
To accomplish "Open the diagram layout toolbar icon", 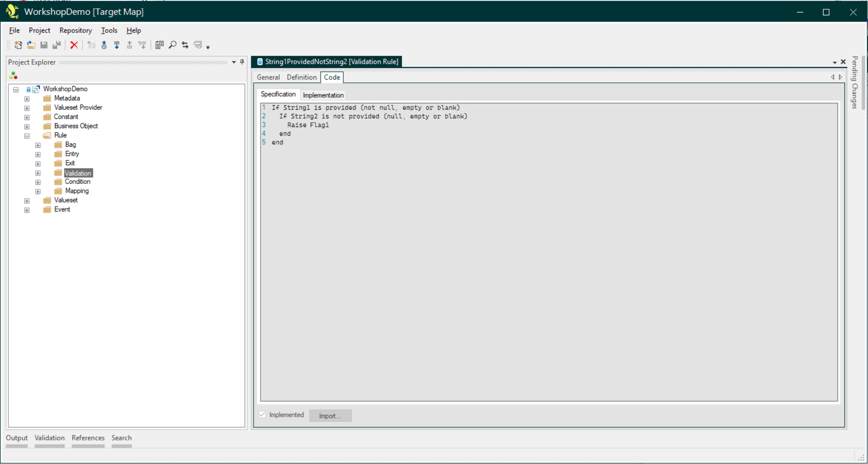I will click(198, 45).
